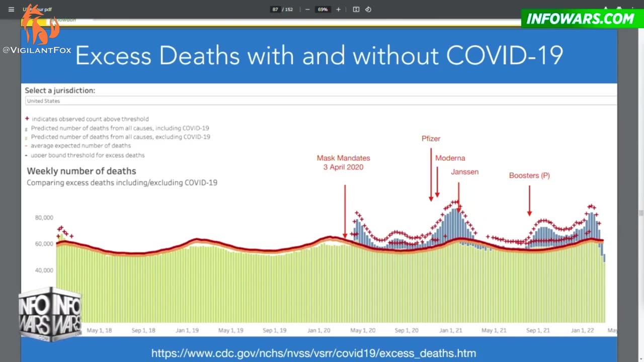Click the 80,000 y-axis label
644x362 pixels.
pyautogui.click(x=44, y=218)
